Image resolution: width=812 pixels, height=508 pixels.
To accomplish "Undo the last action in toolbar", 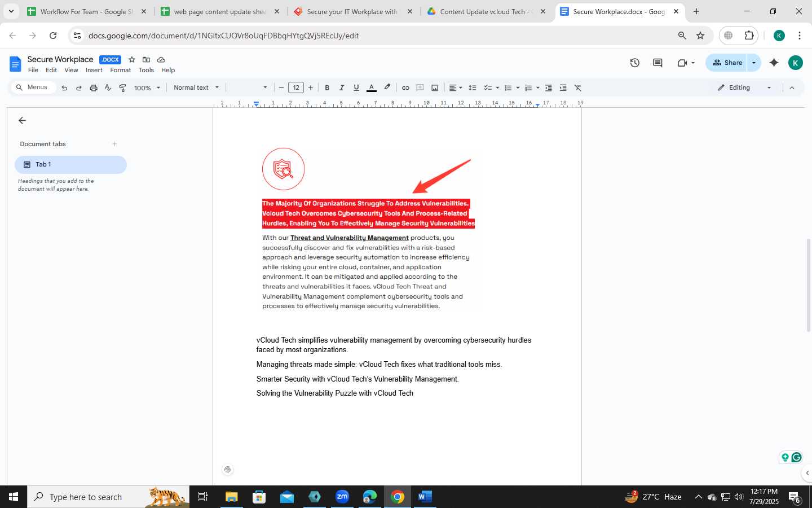I will point(64,87).
